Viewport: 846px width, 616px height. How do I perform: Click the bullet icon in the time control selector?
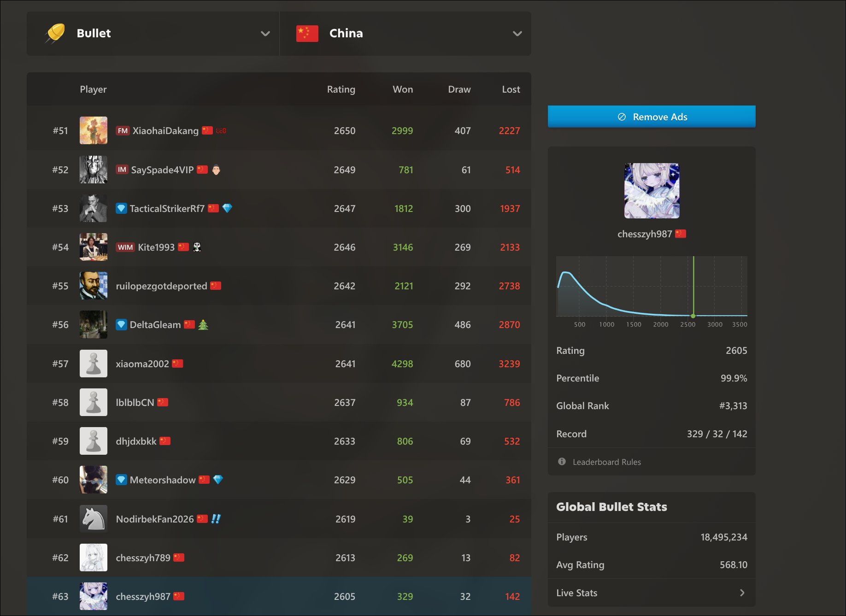coord(55,33)
